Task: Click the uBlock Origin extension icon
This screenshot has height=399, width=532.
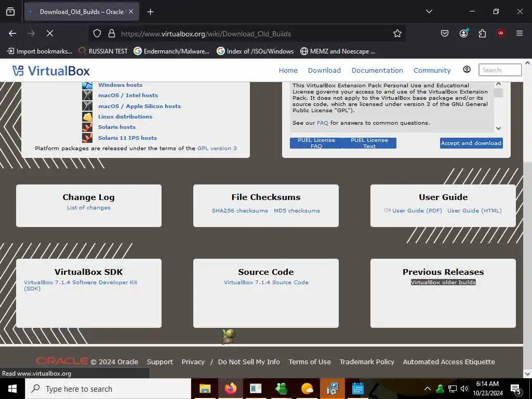Action: point(501,33)
